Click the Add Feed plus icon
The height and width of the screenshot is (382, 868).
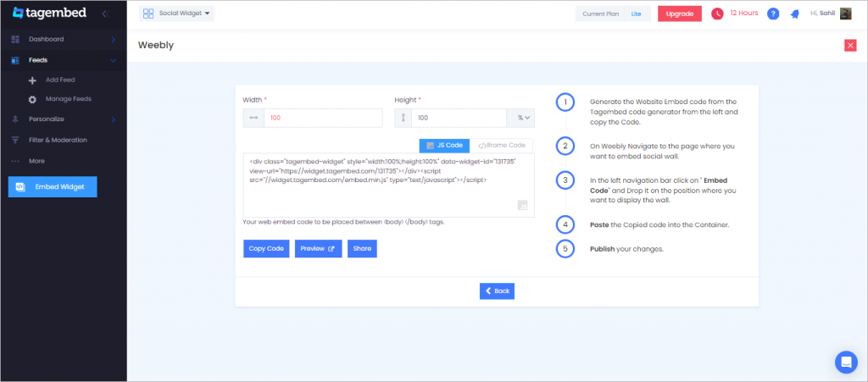click(x=32, y=80)
